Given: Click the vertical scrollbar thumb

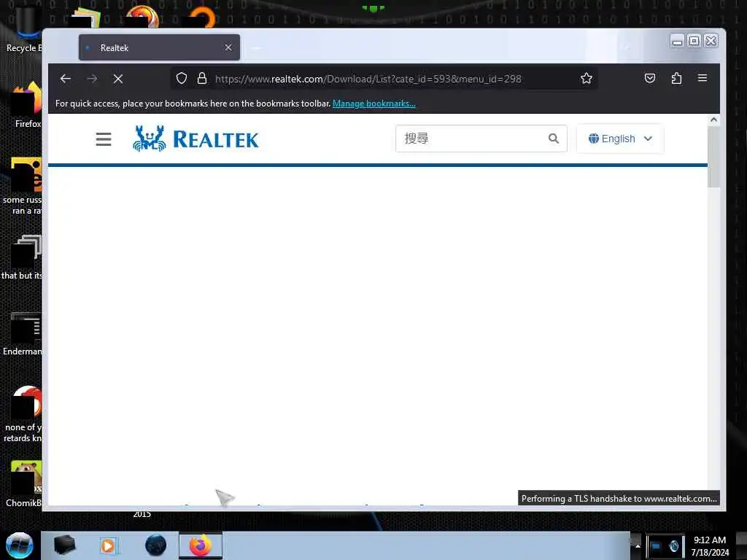Looking at the screenshot, I should click(713, 157).
